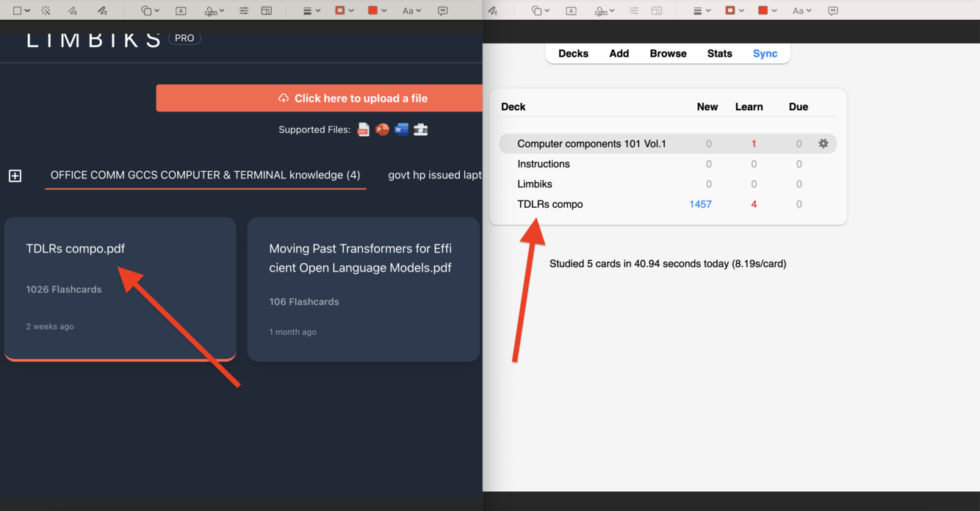Click the PowerPoint supported file icon
Image resolution: width=980 pixels, height=511 pixels.
pyautogui.click(x=382, y=130)
